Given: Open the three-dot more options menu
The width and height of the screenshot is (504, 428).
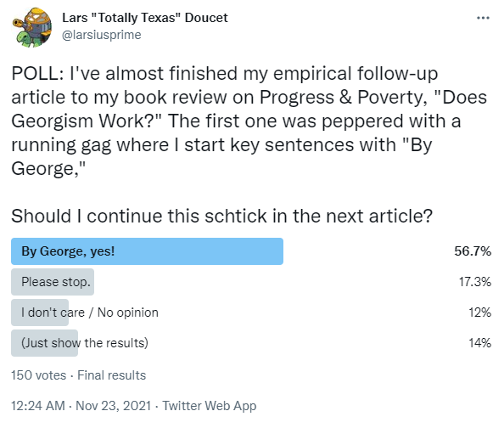Looking at the screenshot, I should [483, 18].
